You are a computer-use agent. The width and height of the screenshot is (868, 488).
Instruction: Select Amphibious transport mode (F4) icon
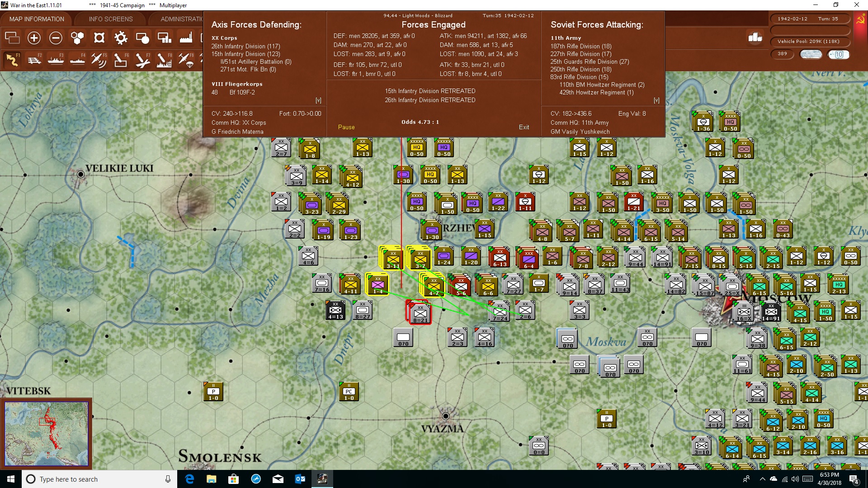coord(77,60)
